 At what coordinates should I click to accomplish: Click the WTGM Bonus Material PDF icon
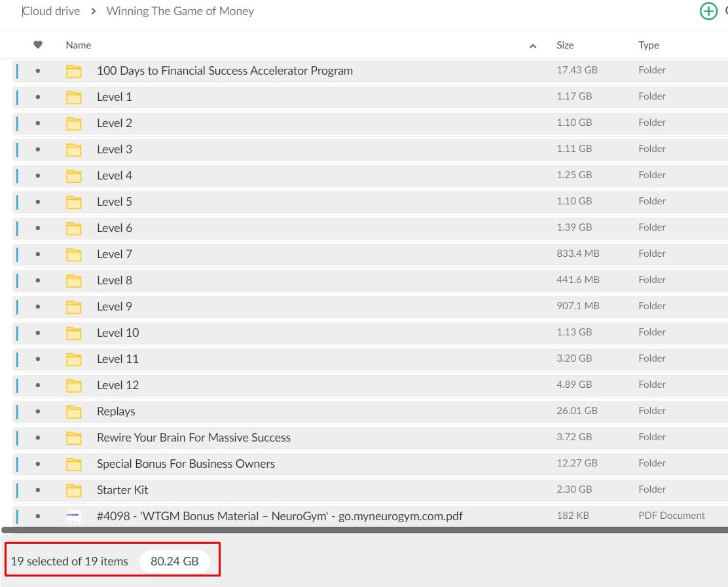click(74, 516)
